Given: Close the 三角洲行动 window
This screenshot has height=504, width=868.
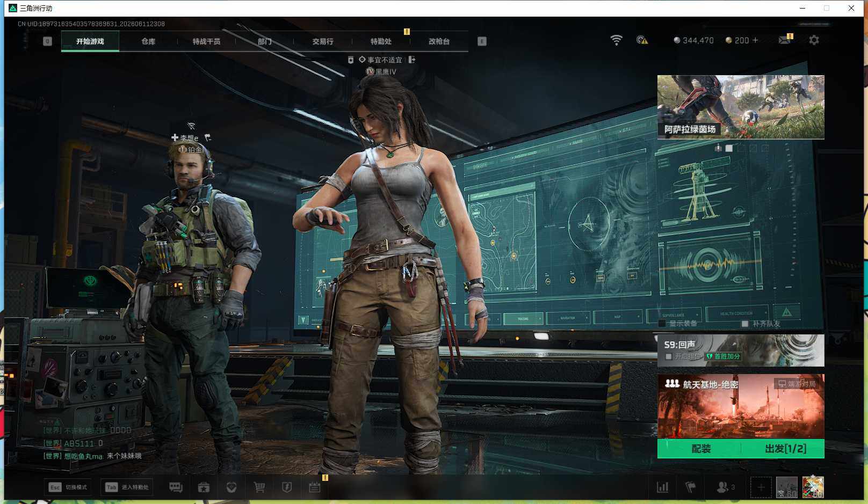Looking at the screenshot, I should tap(851, 8).
